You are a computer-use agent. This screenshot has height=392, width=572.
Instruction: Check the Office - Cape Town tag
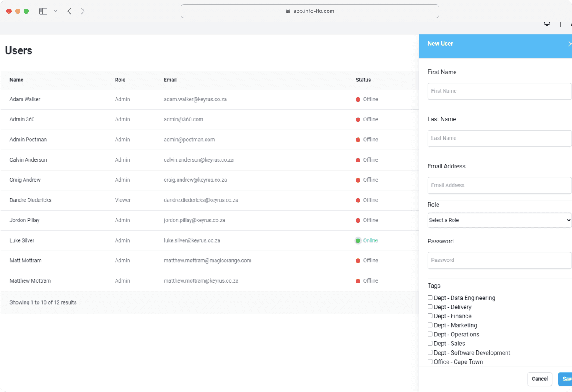430,362
